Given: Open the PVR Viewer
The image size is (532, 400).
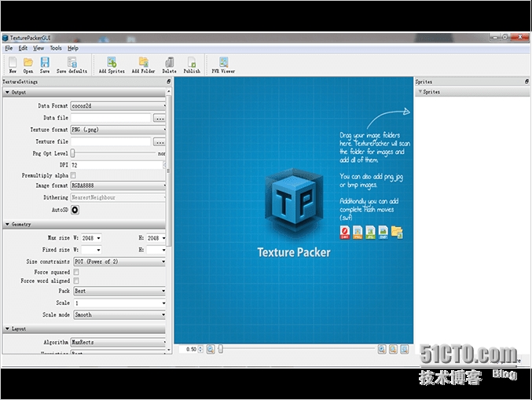Looking at the screenshot, I should click(x=223, y=64).
